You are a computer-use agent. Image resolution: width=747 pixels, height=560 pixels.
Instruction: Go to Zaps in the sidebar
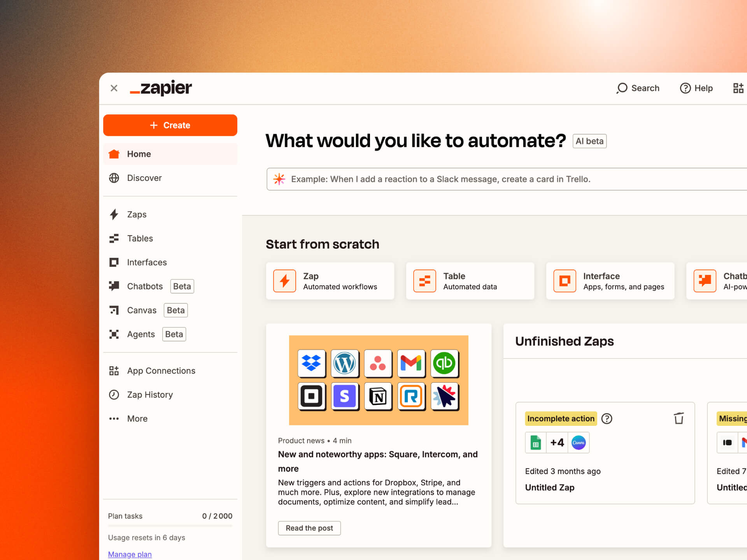point(170,215)
